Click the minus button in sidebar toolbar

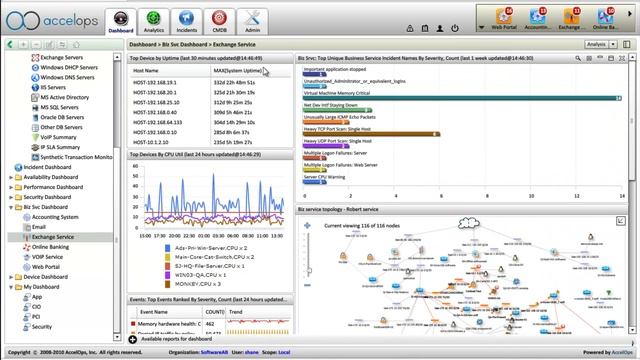click(x=36, y=44)
